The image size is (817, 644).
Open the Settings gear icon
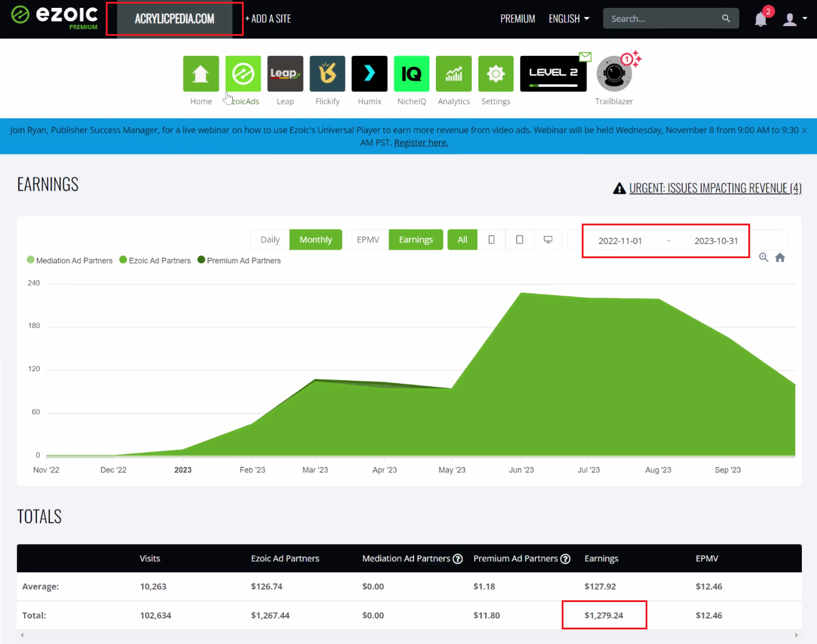496,74
